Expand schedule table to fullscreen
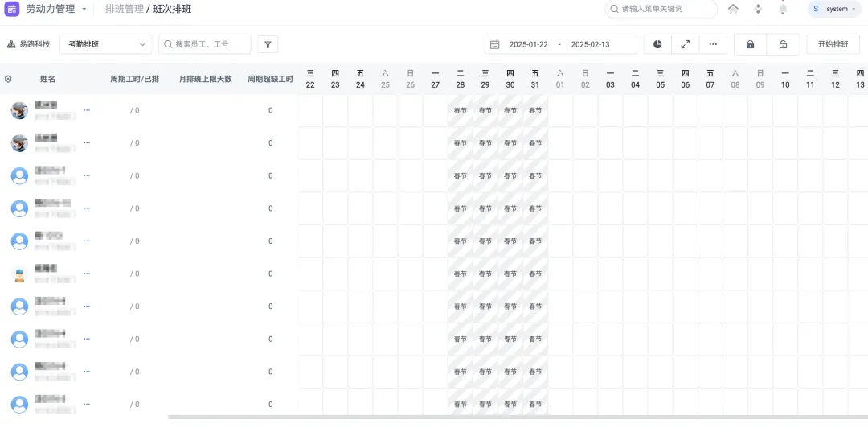Image resolution: width=868 pixels, height=428 pixels. pyautogui.click(x=686, y=44)
